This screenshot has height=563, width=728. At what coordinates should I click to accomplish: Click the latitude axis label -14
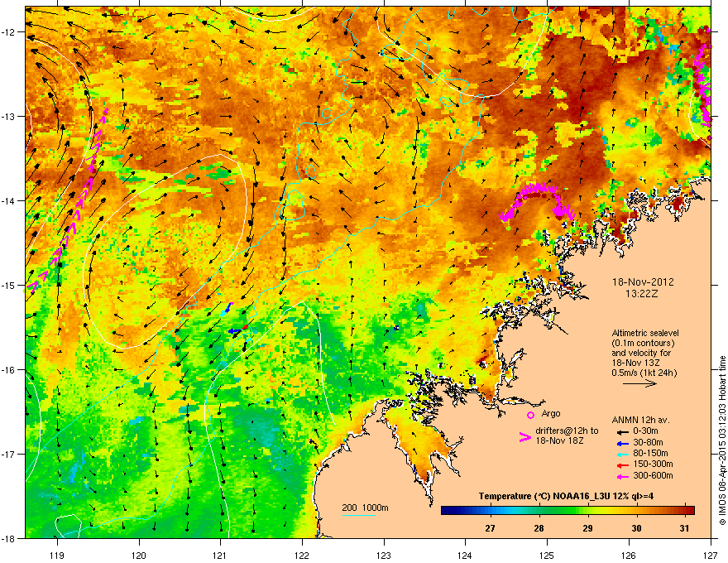click(x=8, y=201)
